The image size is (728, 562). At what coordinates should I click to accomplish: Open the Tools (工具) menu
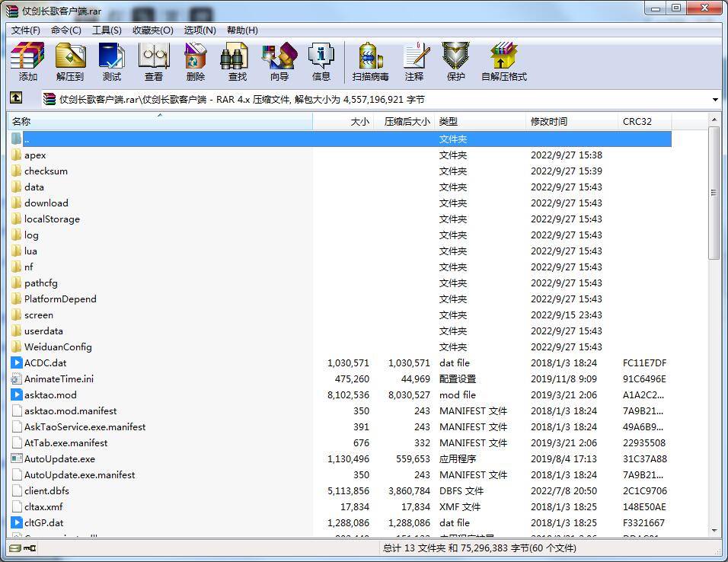click(107, 30)
